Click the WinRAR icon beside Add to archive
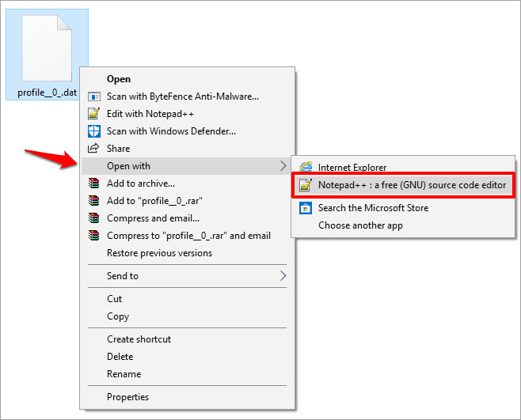 click(x=94, y=184)
